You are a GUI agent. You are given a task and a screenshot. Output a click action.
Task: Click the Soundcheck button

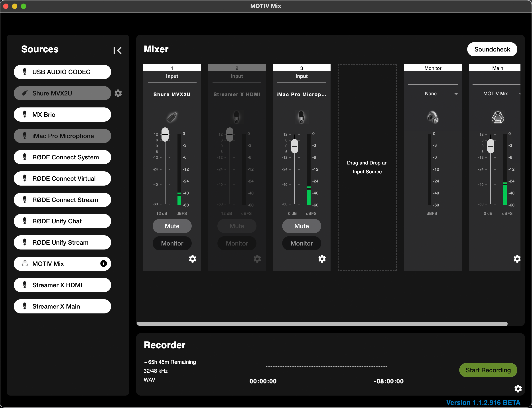click(x=492, y=49)
